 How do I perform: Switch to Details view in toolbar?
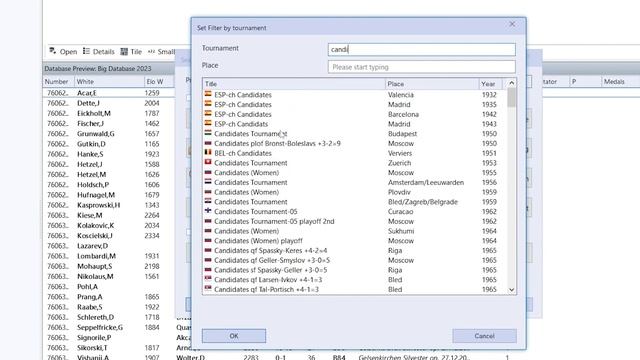pos(99,51)
